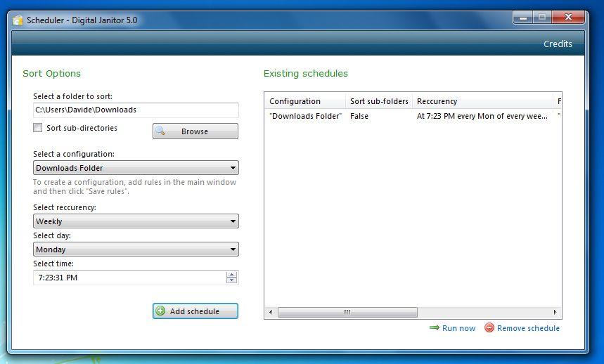Minimize the Scheduler window

click(x=522, y=18)
